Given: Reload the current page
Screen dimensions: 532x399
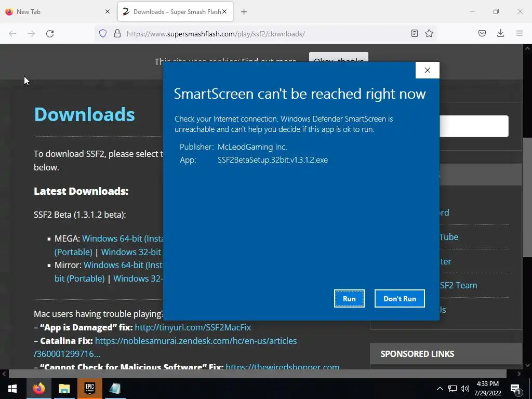Looking at the screenshot, I should [x=50, y=34].
